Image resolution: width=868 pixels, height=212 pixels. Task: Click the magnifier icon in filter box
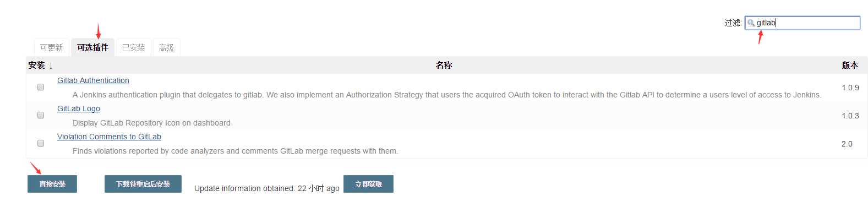tap(751, 23)
